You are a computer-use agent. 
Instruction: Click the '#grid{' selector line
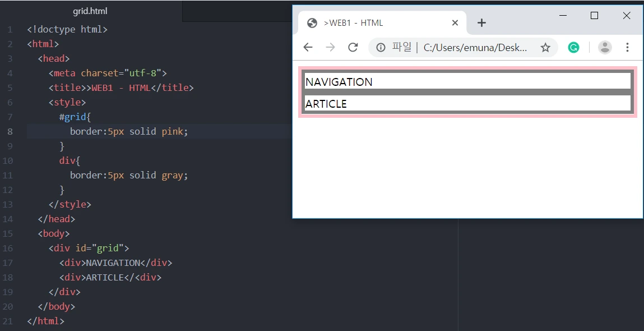pyautogui.click(x=75, y=117)
